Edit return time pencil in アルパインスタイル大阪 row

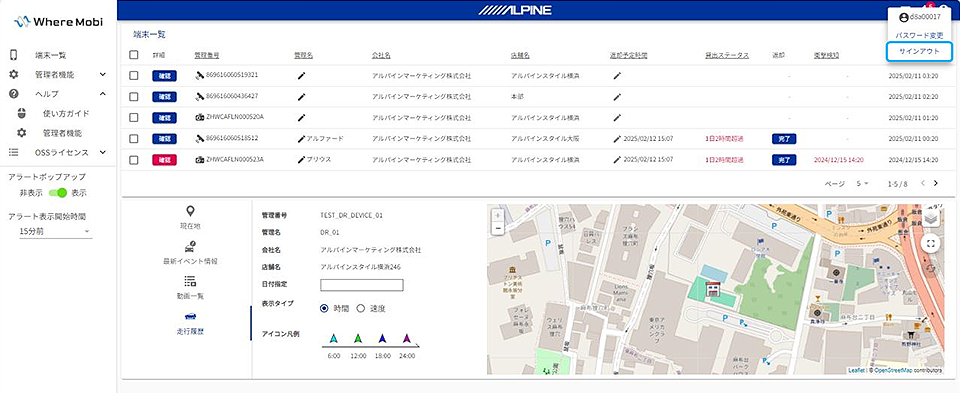pyautogui.click(x=617, y=139)
